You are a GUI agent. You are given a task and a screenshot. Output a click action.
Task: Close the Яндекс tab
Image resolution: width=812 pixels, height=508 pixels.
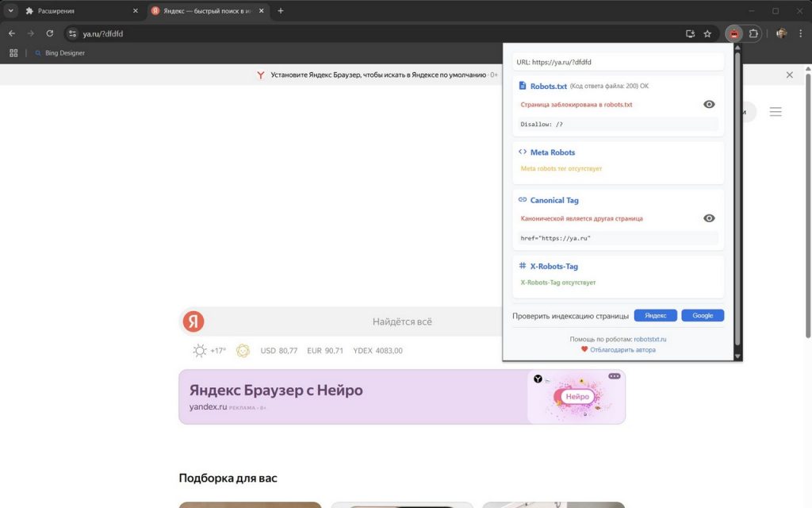point(262,10)
